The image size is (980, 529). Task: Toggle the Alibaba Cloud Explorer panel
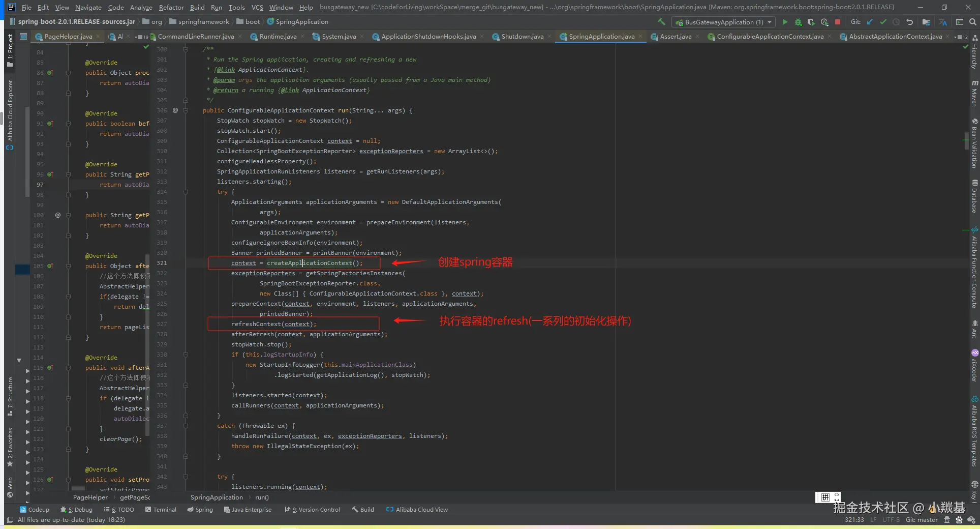(10, 115)
